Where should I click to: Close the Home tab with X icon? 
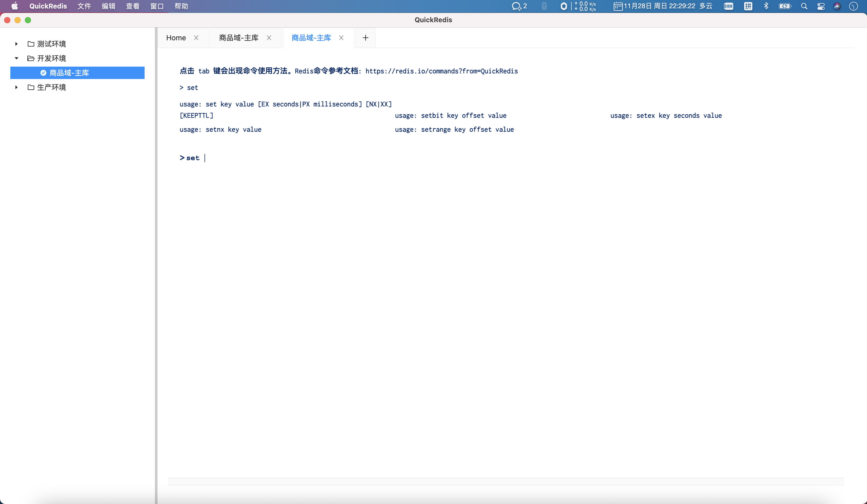click(196, 38)
